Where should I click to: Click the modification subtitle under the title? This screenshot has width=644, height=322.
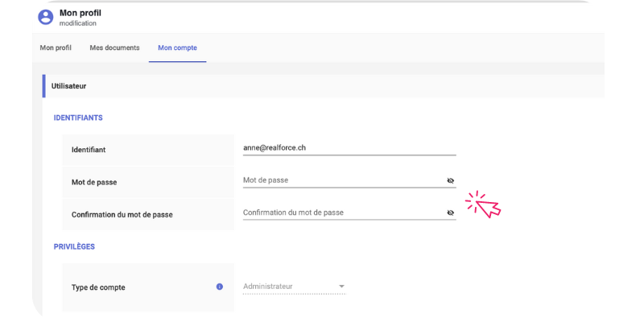click(x=77, y=23)
